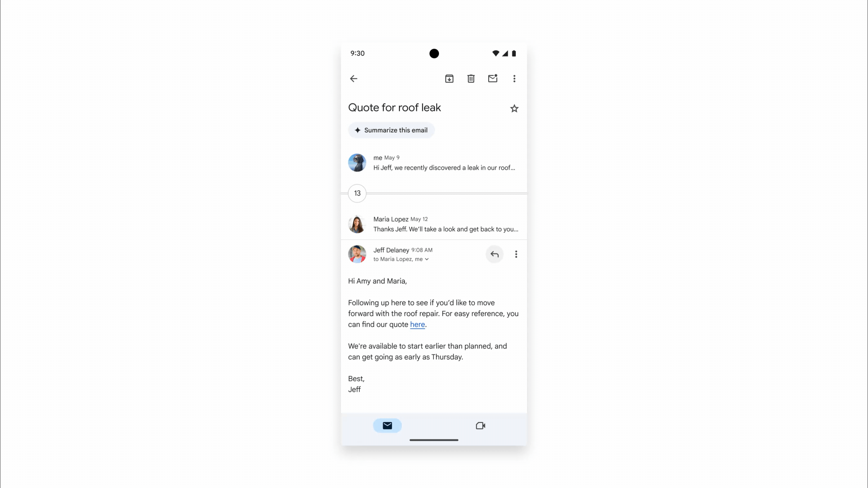This screenshot has width=868, height=488.
Task: Click the collapsed 13 messages expander
Action: (x=356, y=193)
